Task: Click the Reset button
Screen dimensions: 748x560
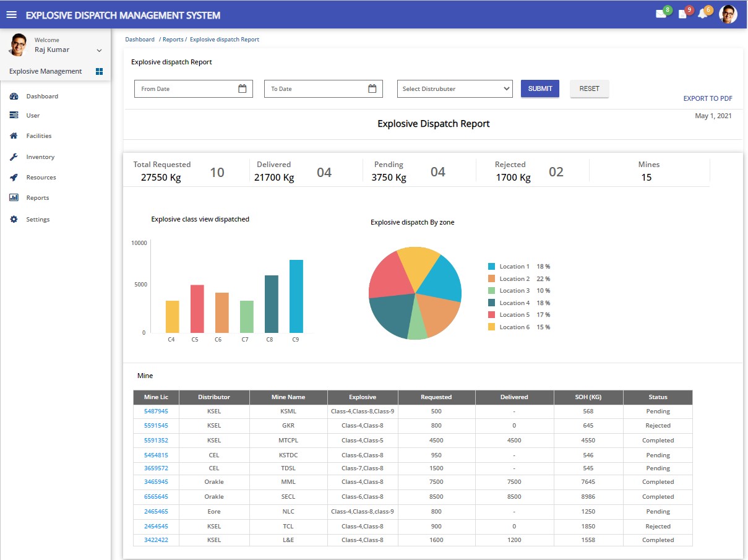Action: click(x=589, y=88)
